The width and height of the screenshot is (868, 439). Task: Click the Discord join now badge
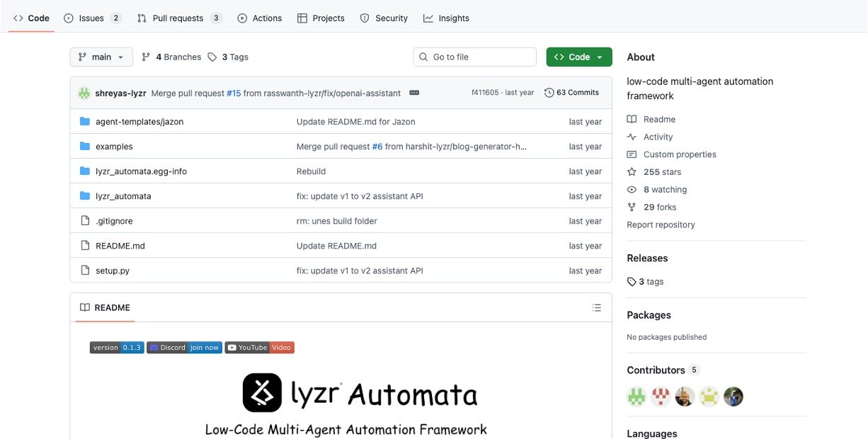(x=184, y=347)
